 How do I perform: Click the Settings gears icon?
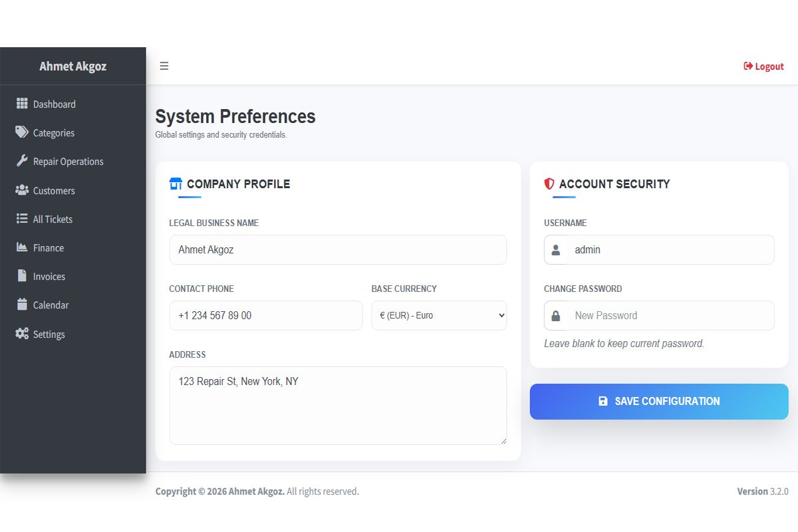22,334
